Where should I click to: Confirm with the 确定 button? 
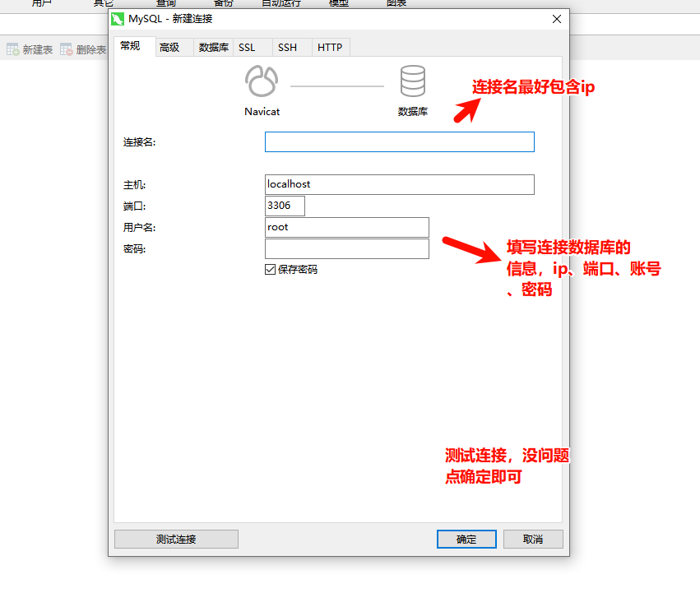466,540
